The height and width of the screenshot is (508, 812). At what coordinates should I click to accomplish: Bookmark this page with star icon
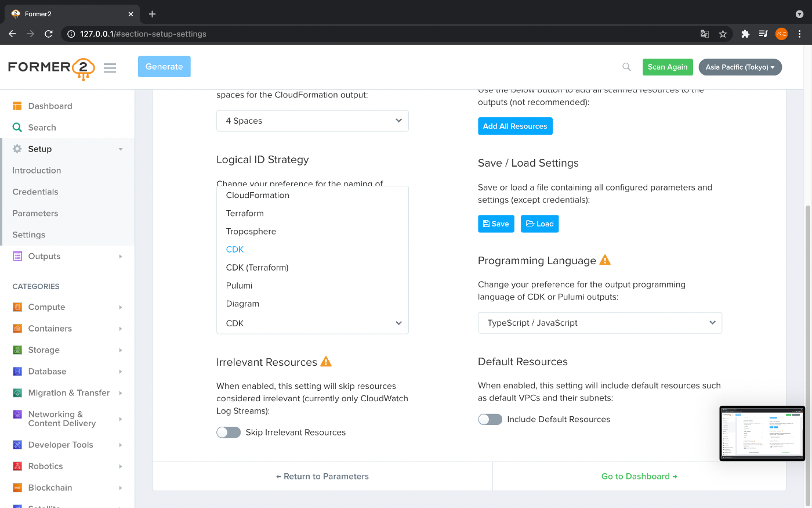pyautogui.click(x=723, y=34)
